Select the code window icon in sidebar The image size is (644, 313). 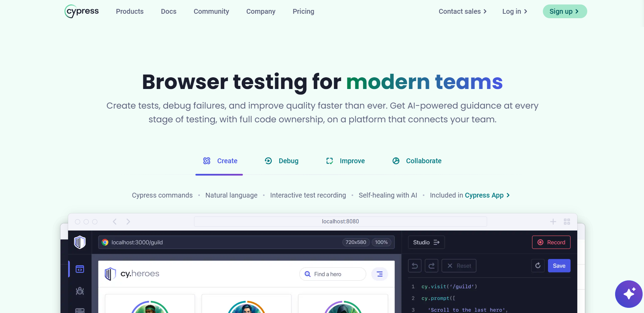click(80, 269)
